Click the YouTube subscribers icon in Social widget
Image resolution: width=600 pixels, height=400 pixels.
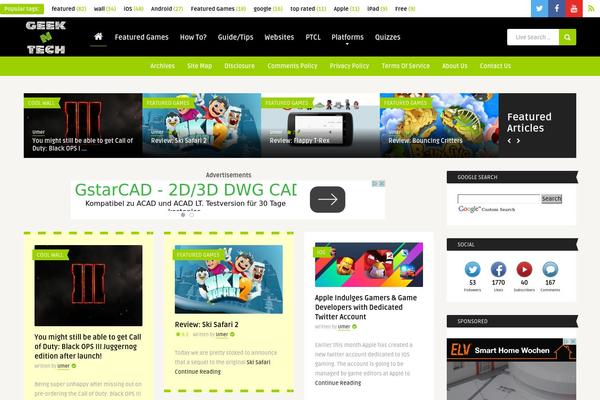524,269
